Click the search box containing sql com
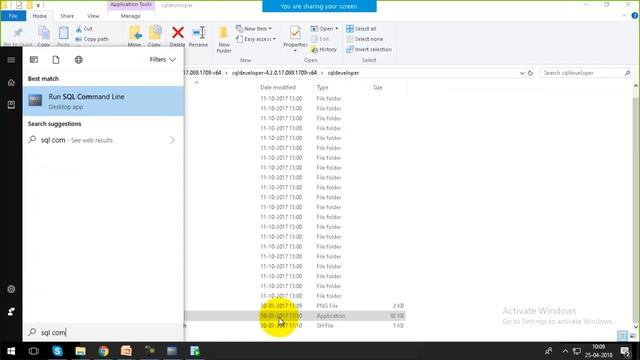This screenshot has width=640, height=360. pyautogui.click(x=103, y=332)
